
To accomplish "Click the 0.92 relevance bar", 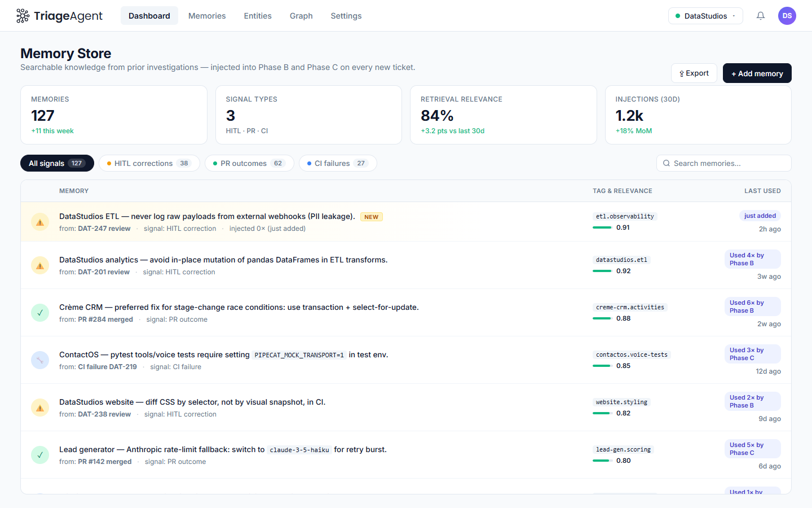I will (x=602, y=271).
